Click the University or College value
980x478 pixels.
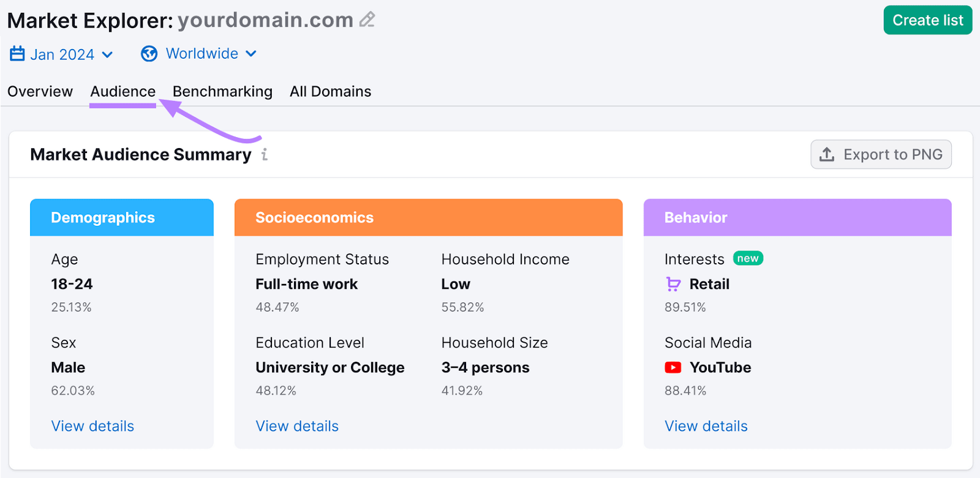(x=330, y=367)
